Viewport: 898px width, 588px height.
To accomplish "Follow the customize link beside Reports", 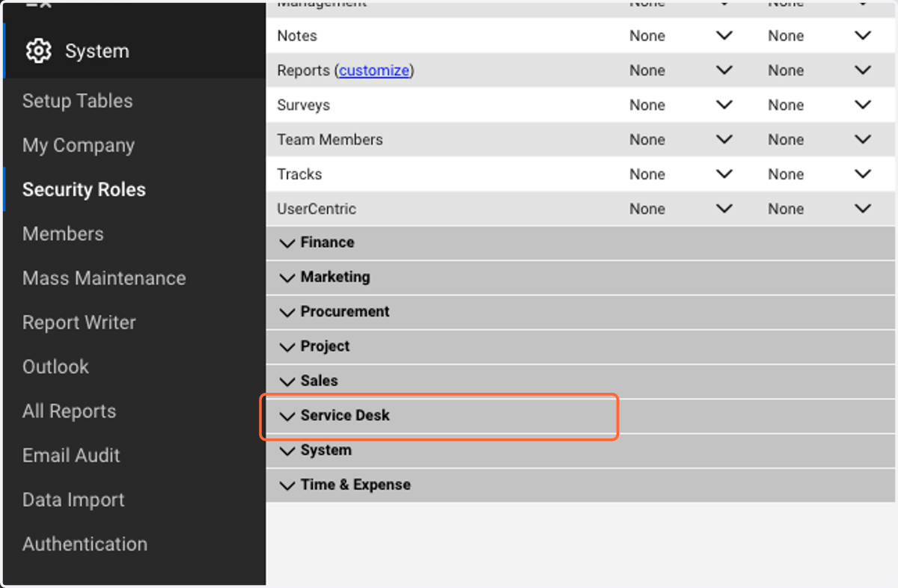I will (x=374, y=70).
